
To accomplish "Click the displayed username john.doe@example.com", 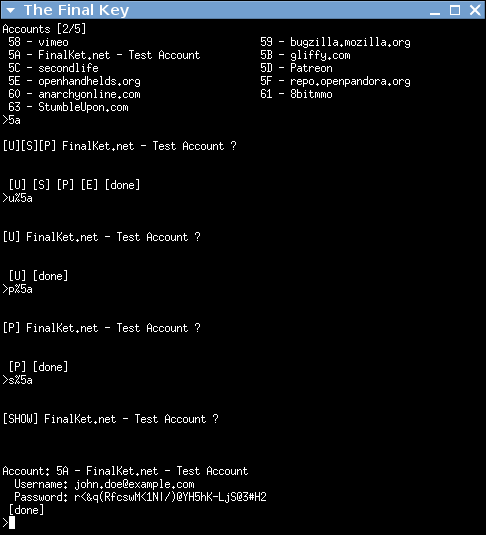I will (134, 484).
